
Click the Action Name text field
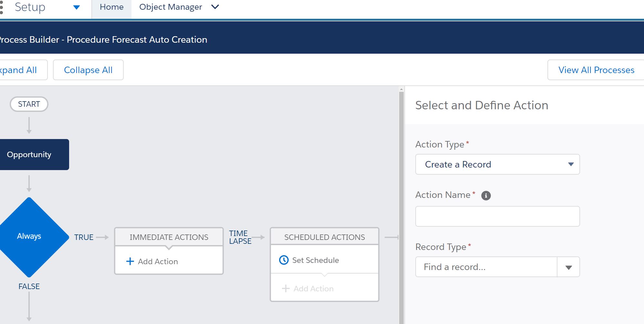[x=497, y=216]
